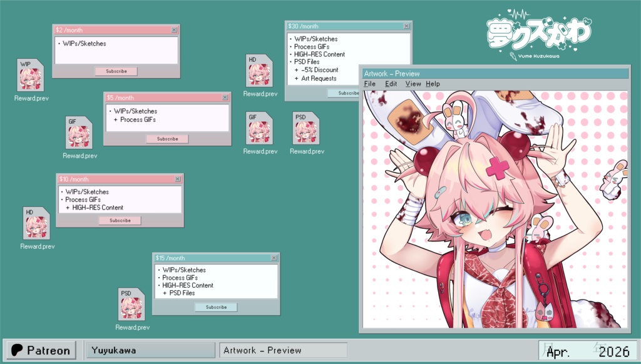
Task: Select 'Art Requests' in the $30 /month window
Action: (x=319, y=78)
